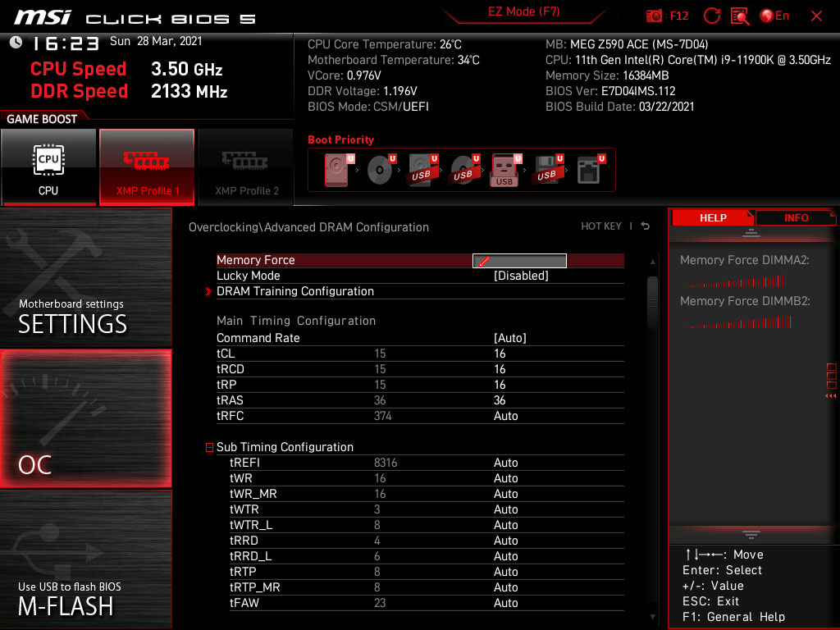The width and height of the screenshot is (840, 630).
Task: Select the tRRD_L Auto value
Action: click(x=505, y=555)
